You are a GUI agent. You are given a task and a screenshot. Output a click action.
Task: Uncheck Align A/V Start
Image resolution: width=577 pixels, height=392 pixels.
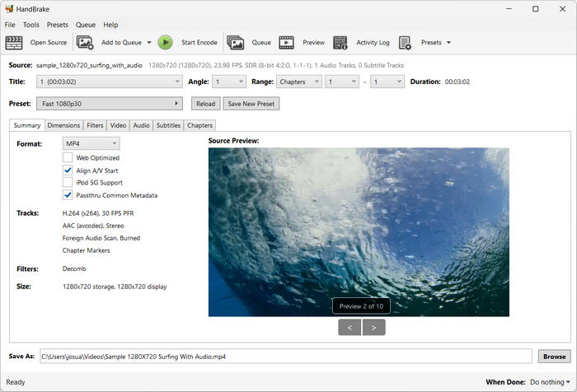[x=68, y=170]
